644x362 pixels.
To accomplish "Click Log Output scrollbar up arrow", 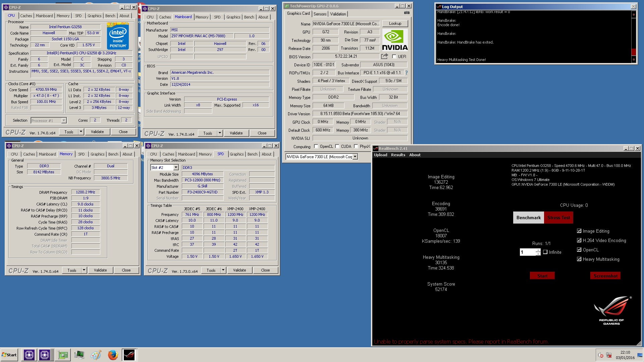I will coord(634,14).
